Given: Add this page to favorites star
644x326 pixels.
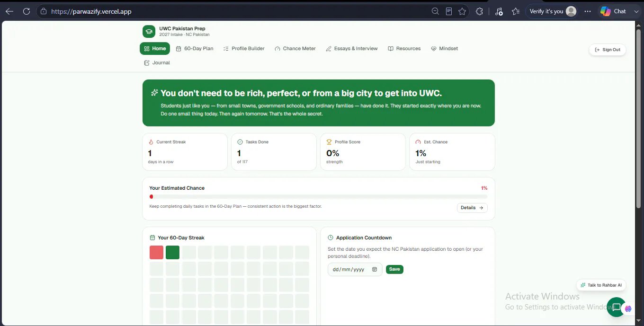Looking at the screenshot, I should click(462, 11).
